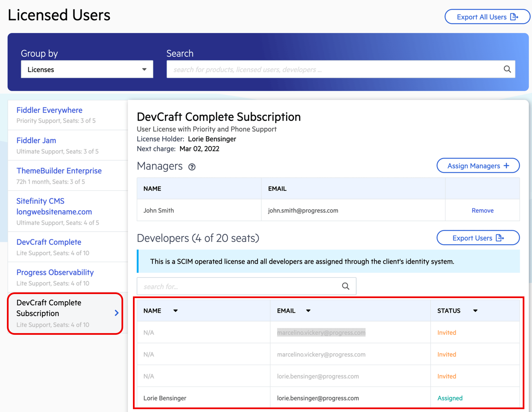
Task: Remove manager John Smith
Action: [482, 210]
